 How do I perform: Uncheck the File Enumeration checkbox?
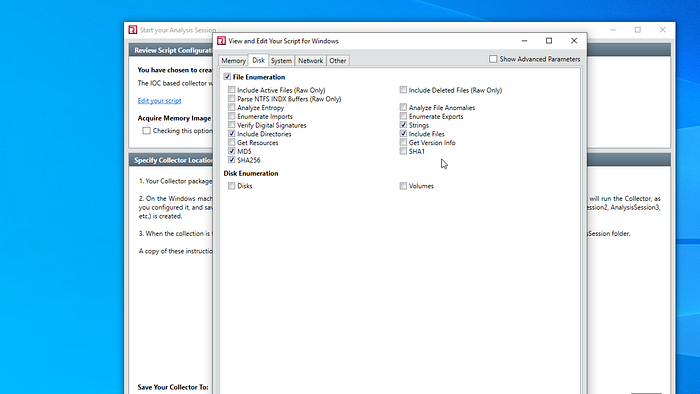(227, 77)
